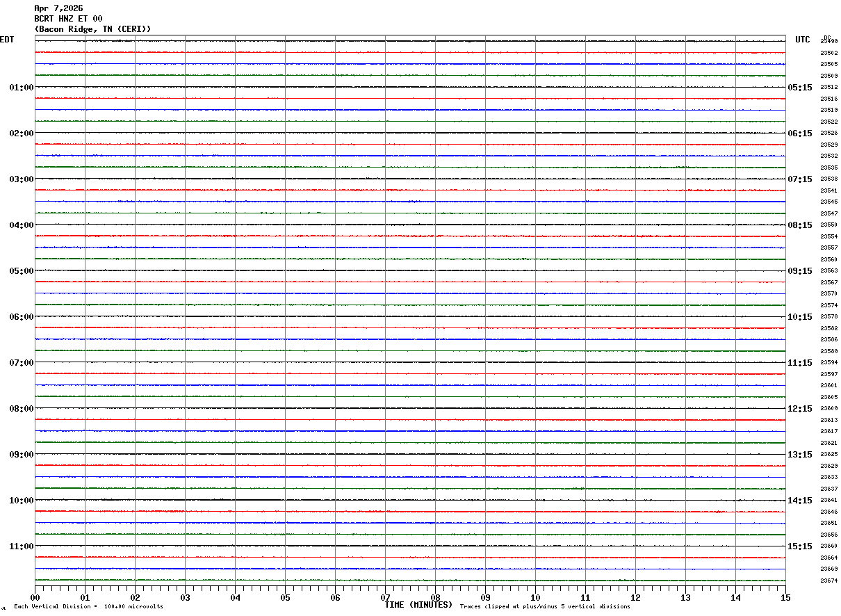Click the UTC time label "09:15"
Screen dimensions: 841x616
pyautogui.click(x=800, y=271)
